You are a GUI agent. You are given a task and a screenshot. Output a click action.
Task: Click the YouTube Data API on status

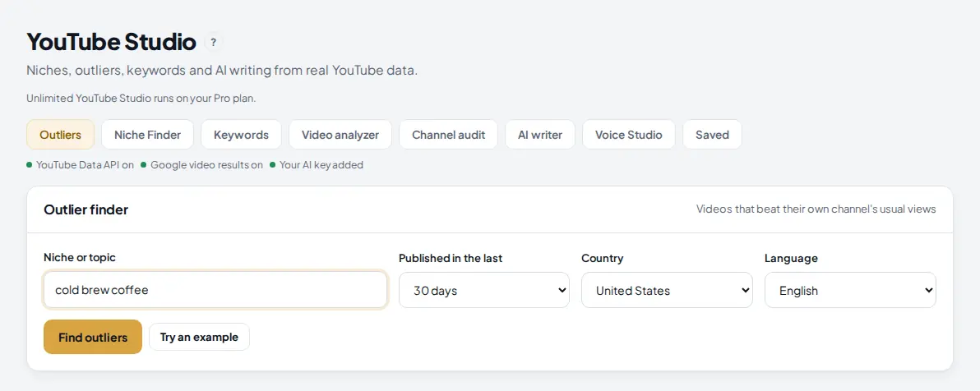click(x=80, y=165)
